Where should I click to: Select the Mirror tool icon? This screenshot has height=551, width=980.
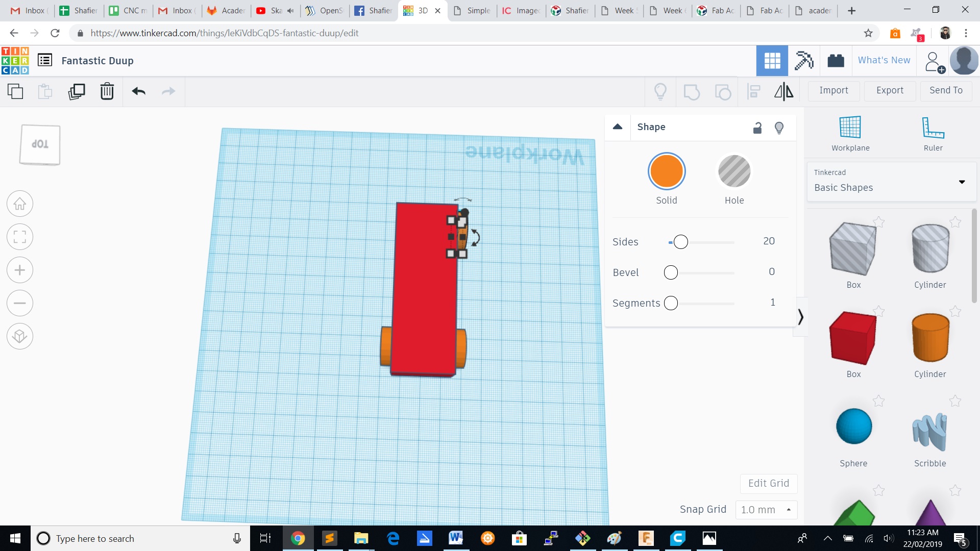coord(783,91)
